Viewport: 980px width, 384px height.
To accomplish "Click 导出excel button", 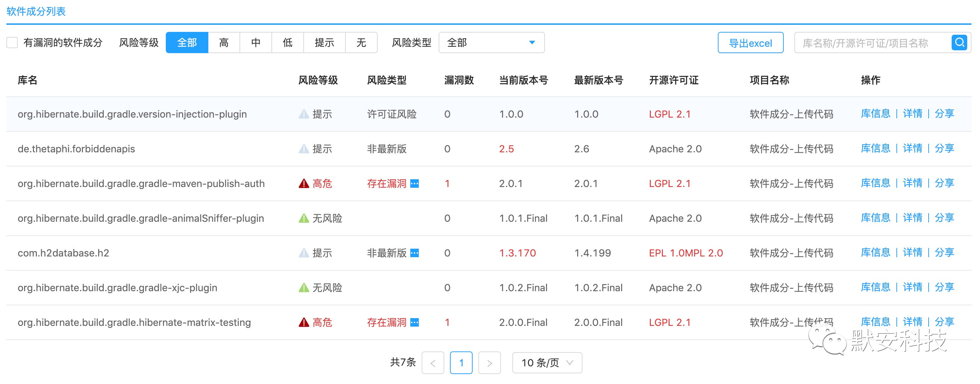I will click(x=750, y=43).
